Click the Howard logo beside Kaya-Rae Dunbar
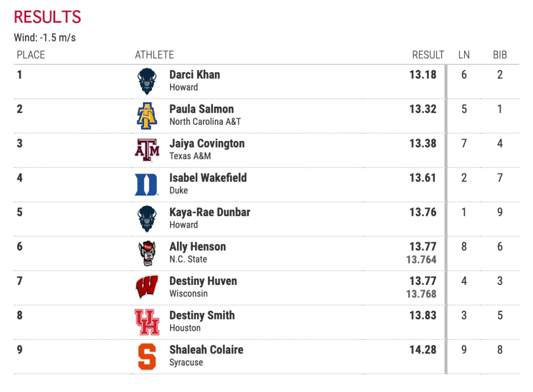 tap(147, 219)
